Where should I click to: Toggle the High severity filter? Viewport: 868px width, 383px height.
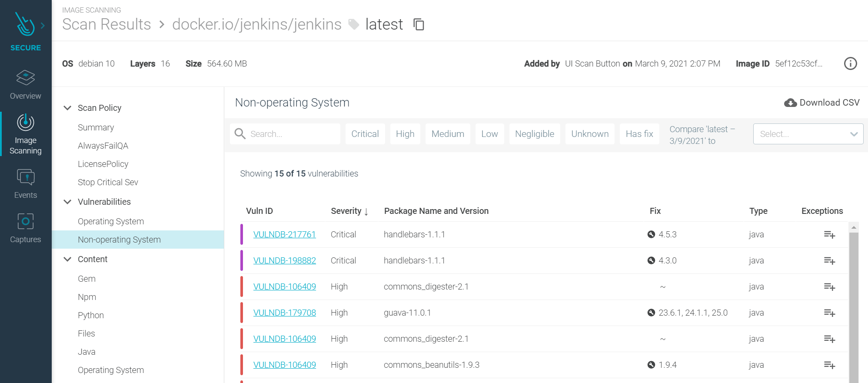click(x=405, y=134)
